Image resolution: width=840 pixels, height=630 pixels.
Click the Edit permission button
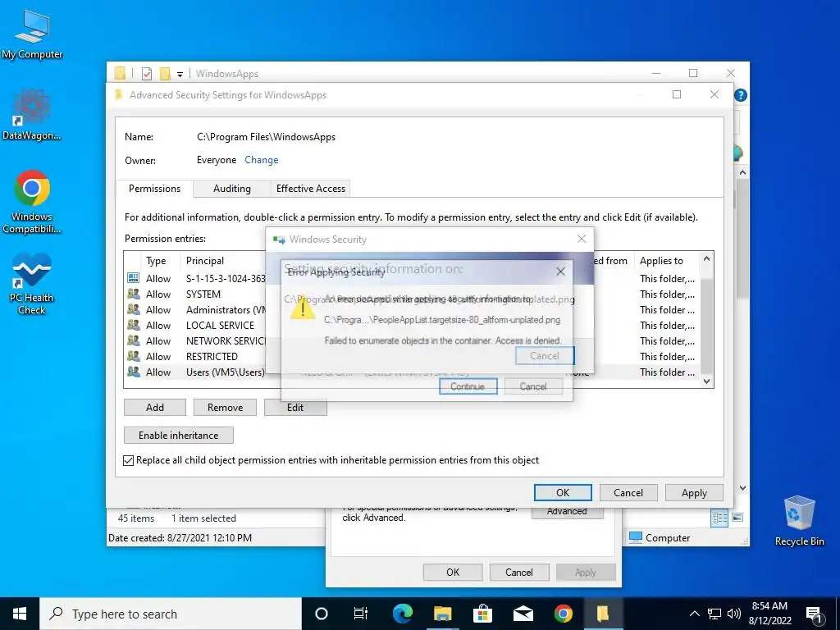(295, 408)
